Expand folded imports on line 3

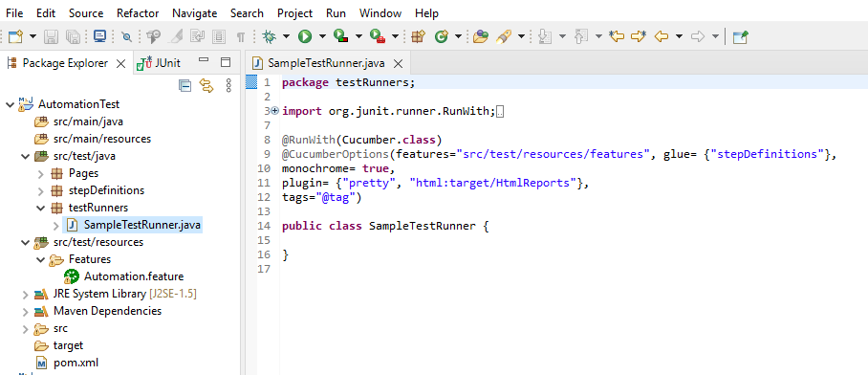coord(275,111)
